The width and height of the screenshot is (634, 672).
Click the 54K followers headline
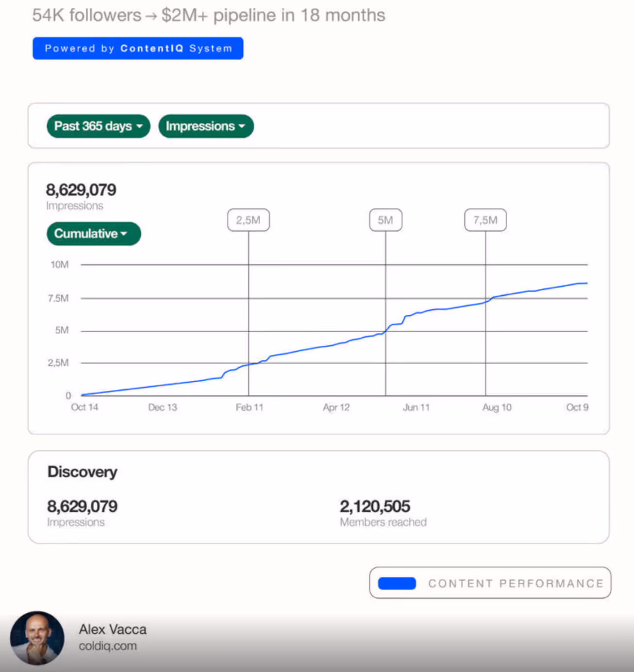point(208,15)
